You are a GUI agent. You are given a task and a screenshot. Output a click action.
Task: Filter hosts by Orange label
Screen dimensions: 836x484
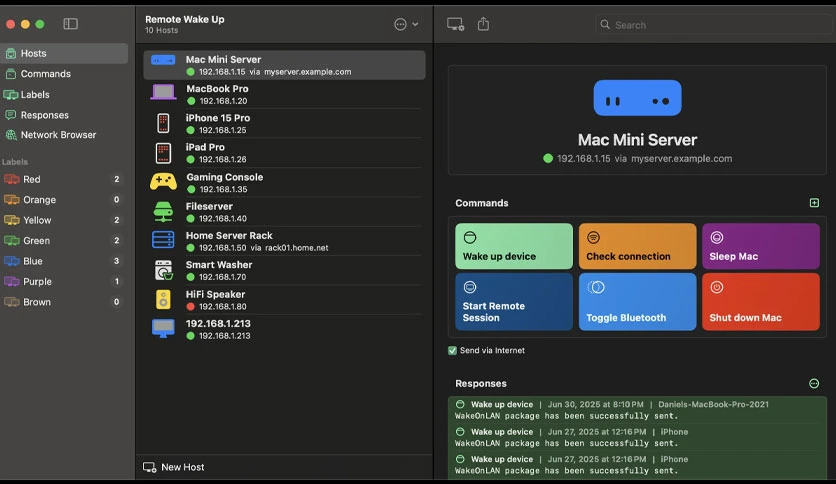click(x=64, y=200)
